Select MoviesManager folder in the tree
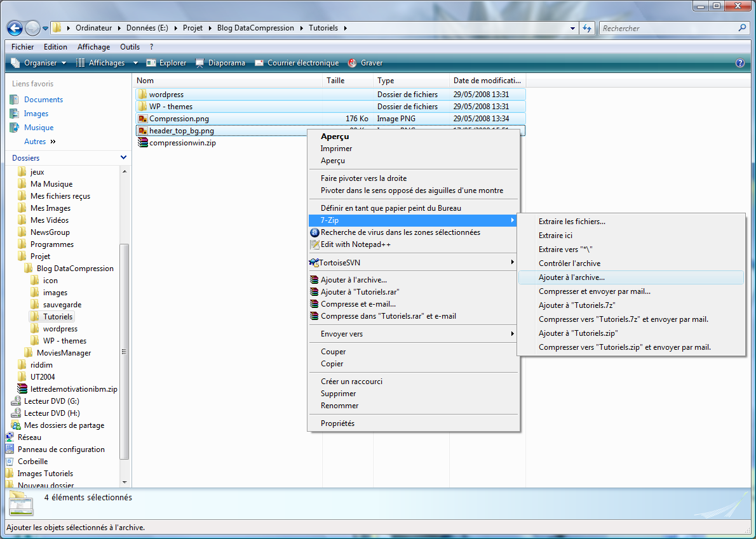 (x=64, y=353)
